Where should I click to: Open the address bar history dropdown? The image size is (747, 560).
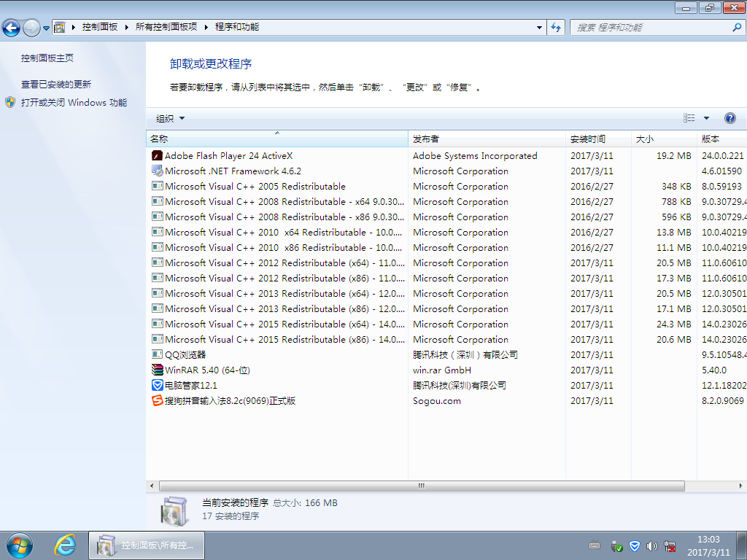[x=539, y=27]
